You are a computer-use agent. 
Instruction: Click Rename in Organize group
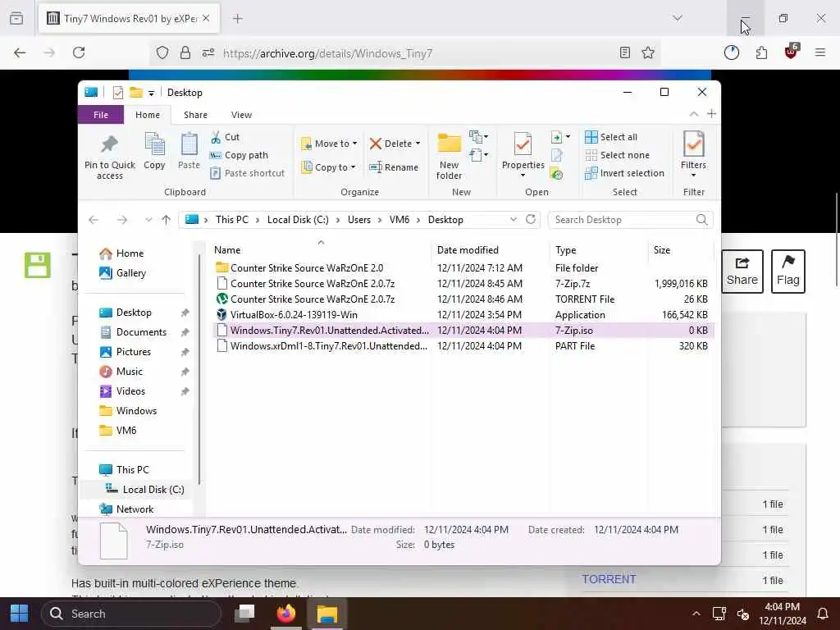pos(394,167)
